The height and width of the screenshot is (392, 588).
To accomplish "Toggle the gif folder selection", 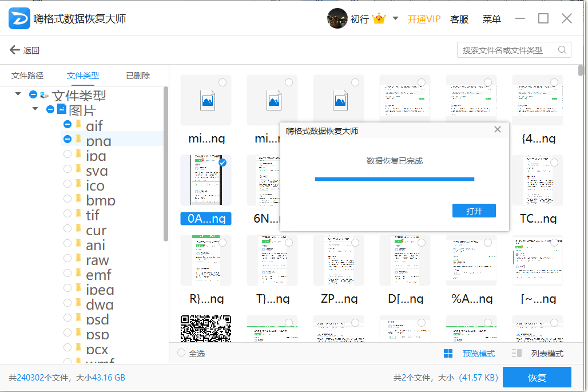I will (67, 124).
